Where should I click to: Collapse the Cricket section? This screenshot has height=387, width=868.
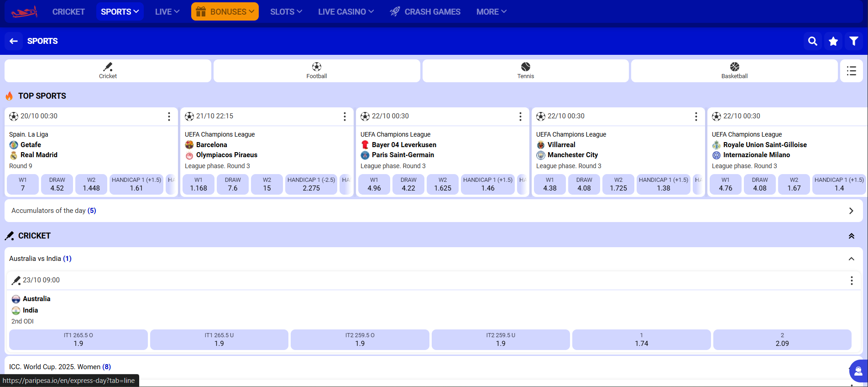(x=851, y=236)
